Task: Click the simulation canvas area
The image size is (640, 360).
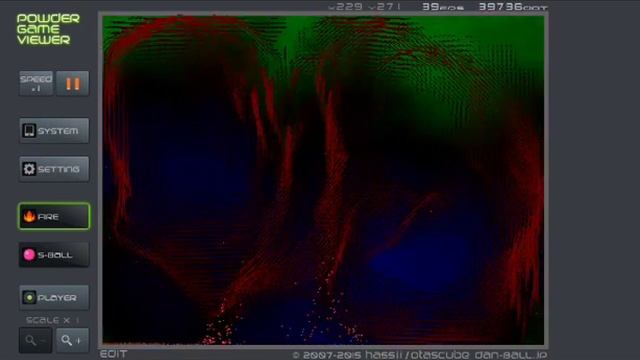Action: pyautogui.click(x=323, y=180)
